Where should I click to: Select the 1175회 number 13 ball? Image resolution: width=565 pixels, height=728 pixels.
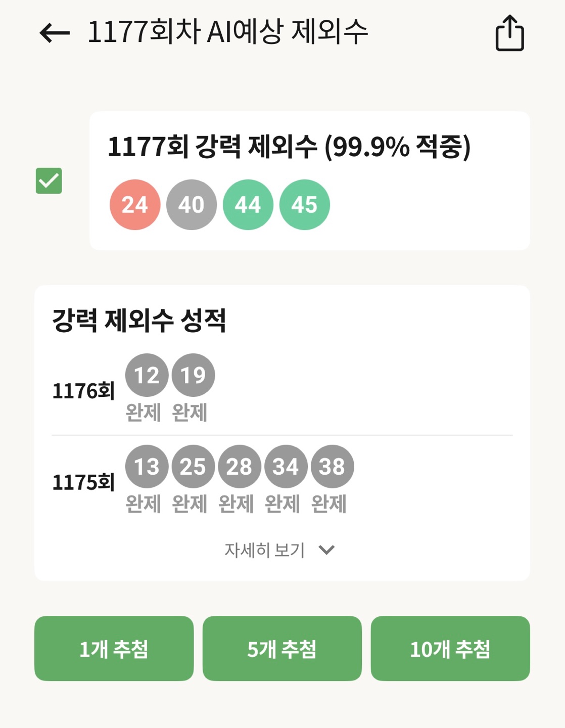[x=147, y=466]
